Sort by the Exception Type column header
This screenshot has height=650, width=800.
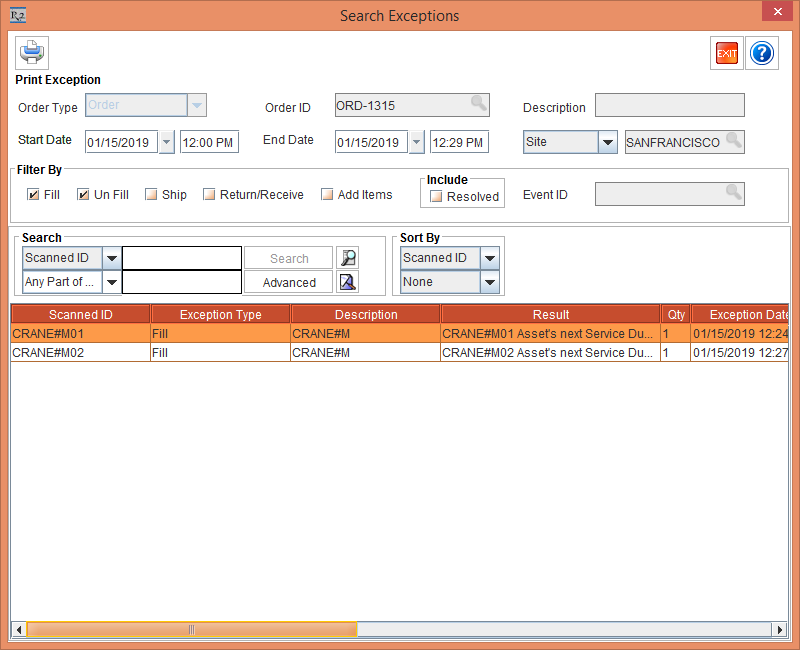[x=220, y=314]
